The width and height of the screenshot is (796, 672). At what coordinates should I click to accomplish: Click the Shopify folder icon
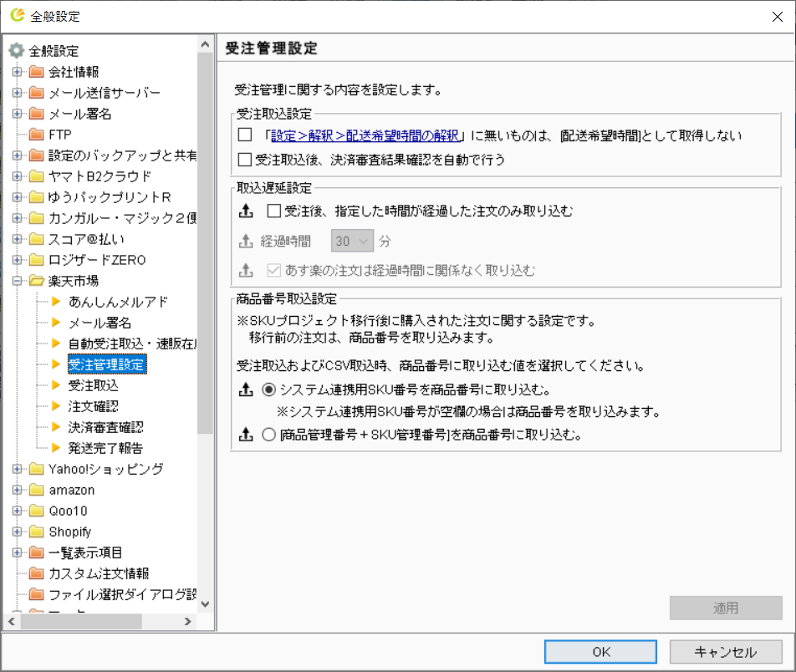click(36, 532)
